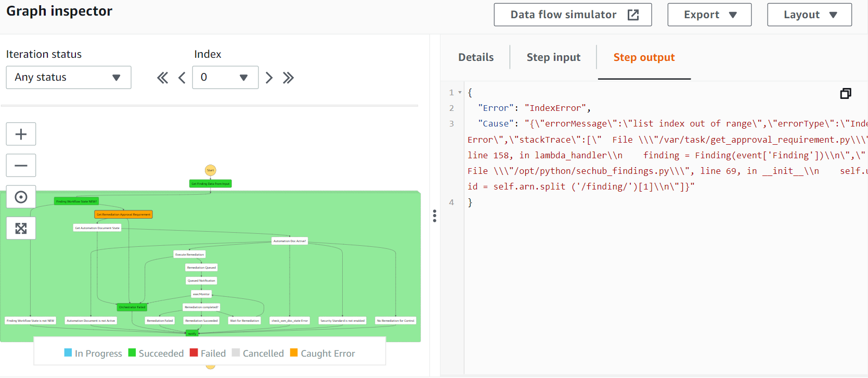Select No Remediation for Control node

396,321
